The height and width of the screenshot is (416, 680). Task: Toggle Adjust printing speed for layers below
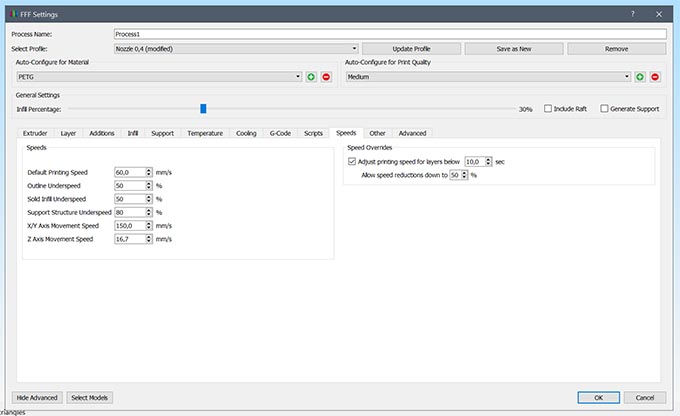click(351, 160)
